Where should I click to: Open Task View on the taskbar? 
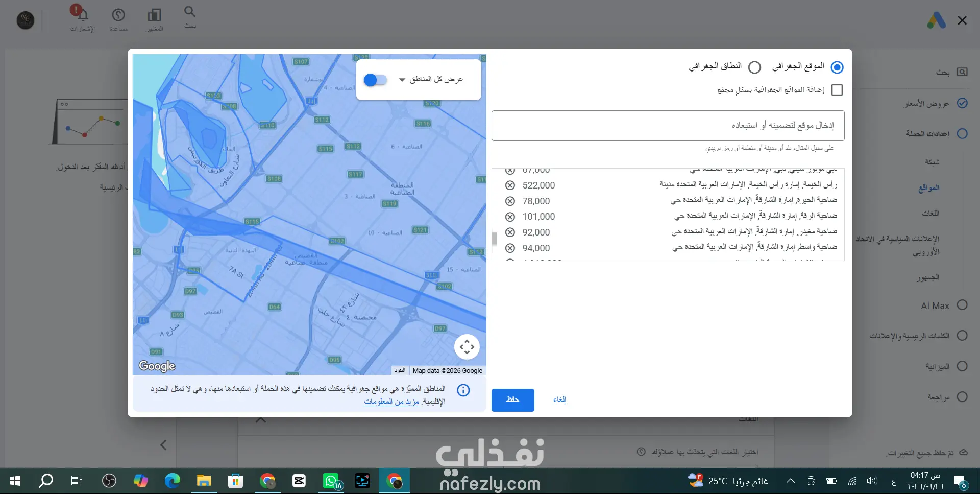point(77,481)
